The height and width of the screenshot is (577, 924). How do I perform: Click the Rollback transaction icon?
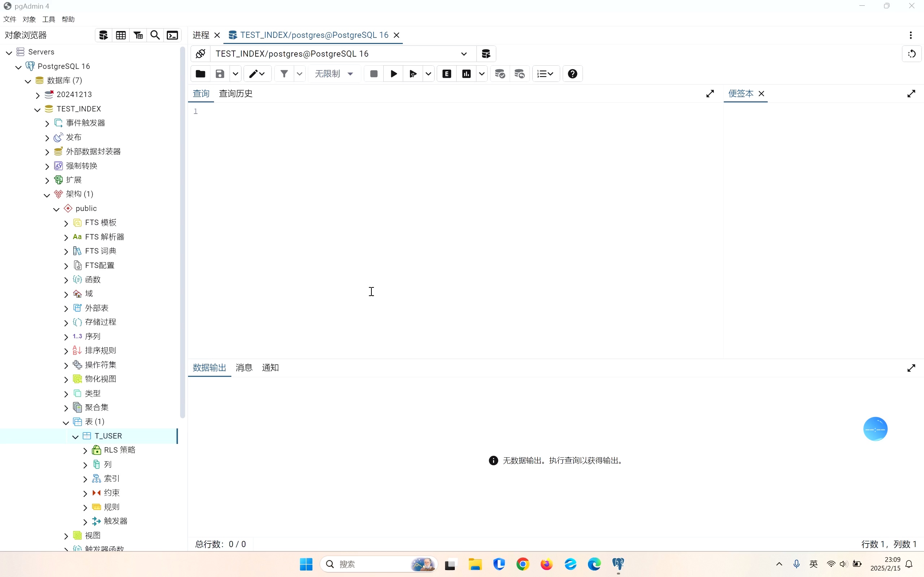(520, 74)
